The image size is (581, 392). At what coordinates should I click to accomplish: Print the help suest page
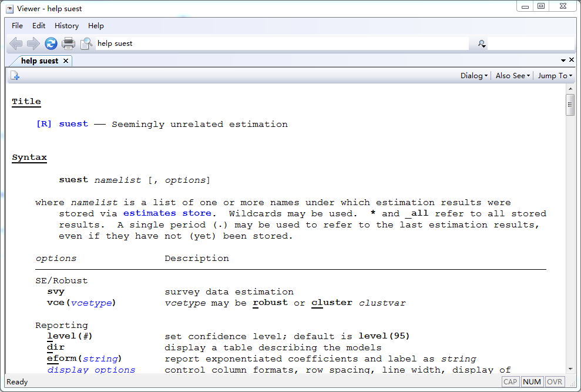68,43
